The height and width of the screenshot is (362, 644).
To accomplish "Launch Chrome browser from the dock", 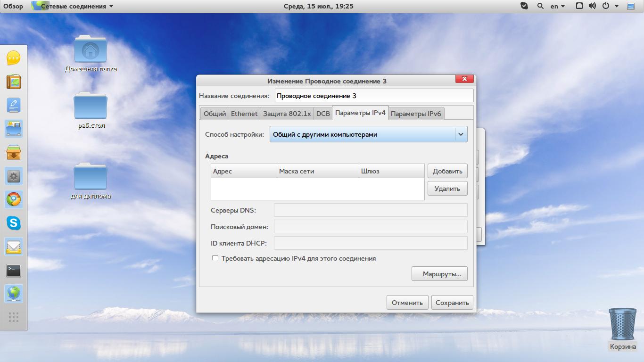I will (14, 199).
